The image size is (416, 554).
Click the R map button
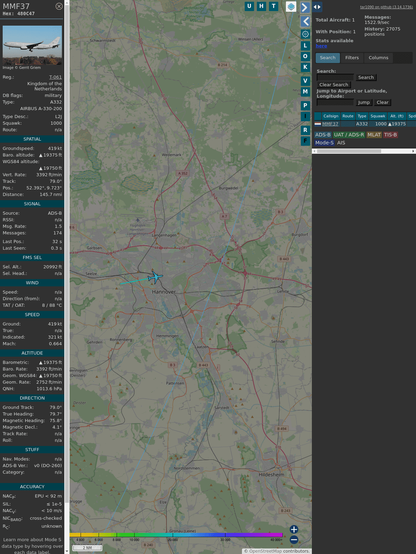[305, 130]
